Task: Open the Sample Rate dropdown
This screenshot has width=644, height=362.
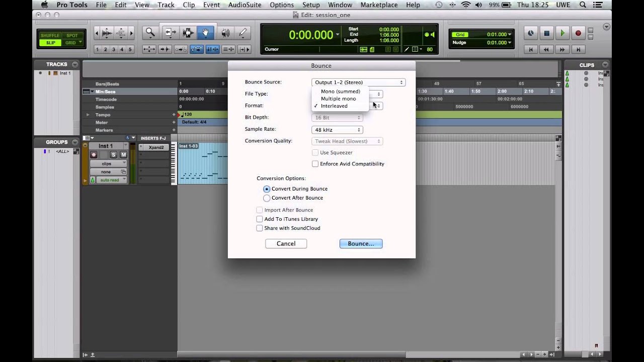Action: pos(337,130)
